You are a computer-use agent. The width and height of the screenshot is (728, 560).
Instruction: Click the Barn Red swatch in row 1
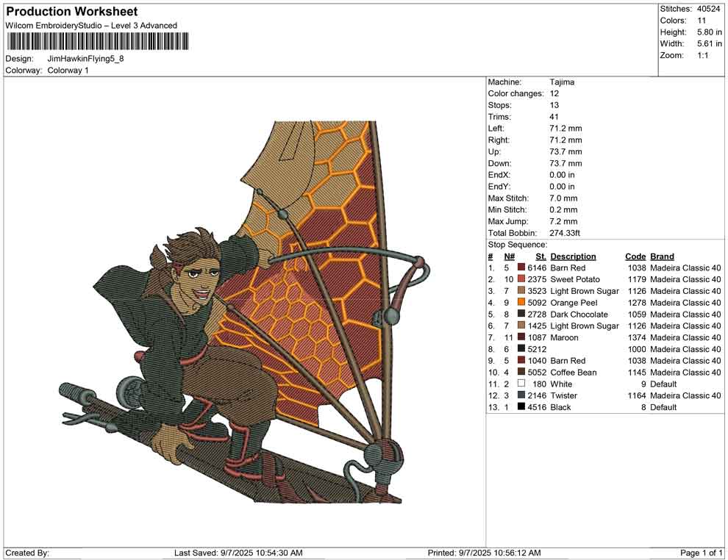[x=521, y=268]
